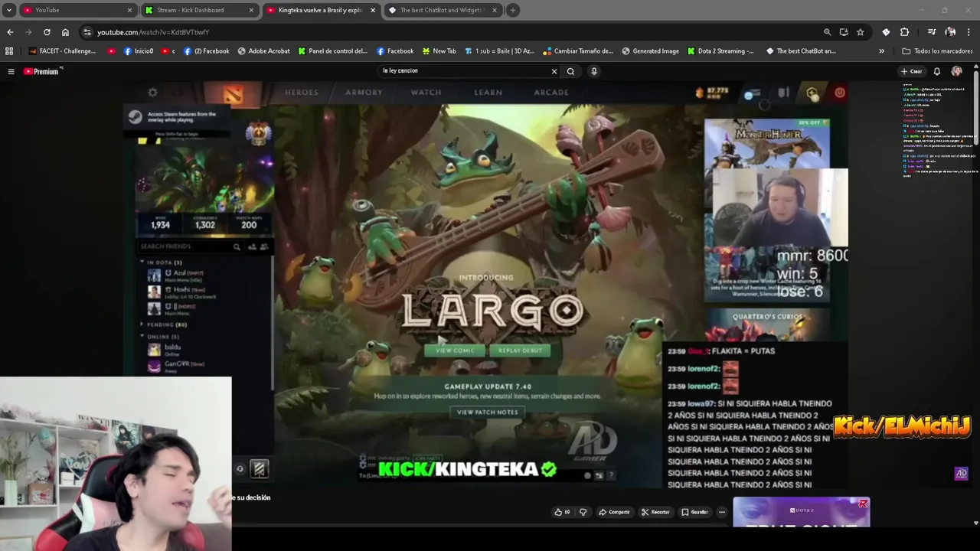This screenshot has height=551, width=980.
Task: Go to YouTube Premium home logo
Action: point(42,71)
